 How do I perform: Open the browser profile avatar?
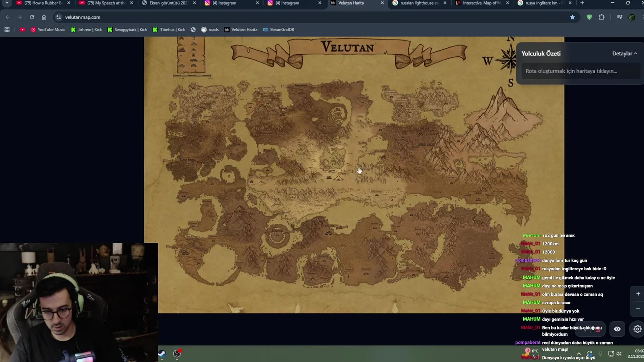(632, 17)
